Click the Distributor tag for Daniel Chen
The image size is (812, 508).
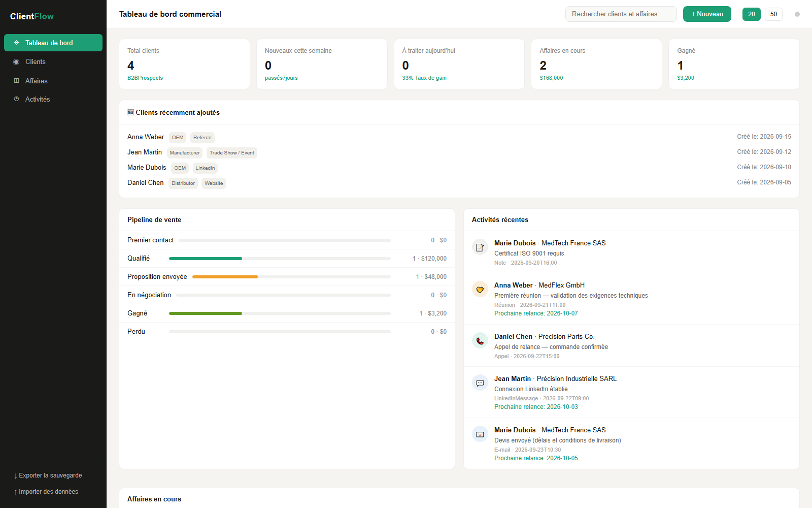pyautogui.click(x=183, y=183)
